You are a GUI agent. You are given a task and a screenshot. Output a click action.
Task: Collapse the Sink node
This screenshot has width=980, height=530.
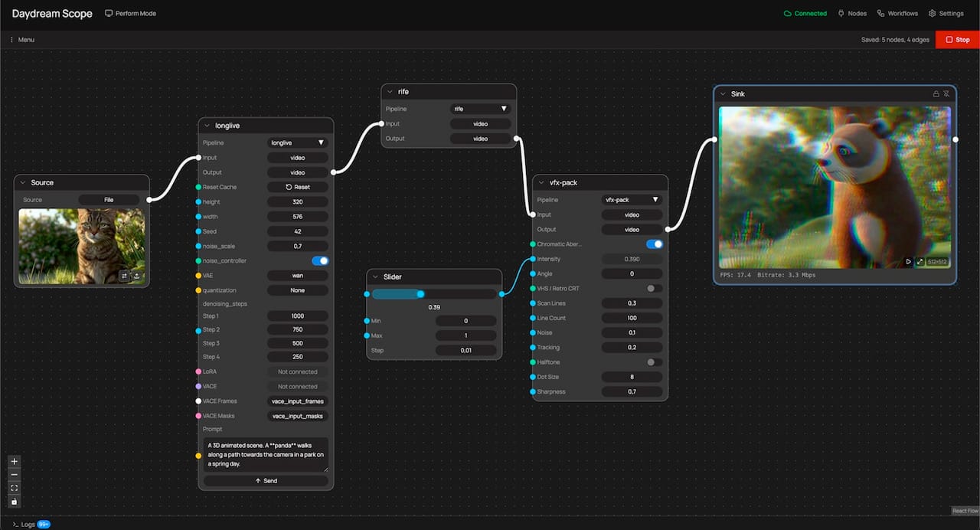tap(723, 93)
